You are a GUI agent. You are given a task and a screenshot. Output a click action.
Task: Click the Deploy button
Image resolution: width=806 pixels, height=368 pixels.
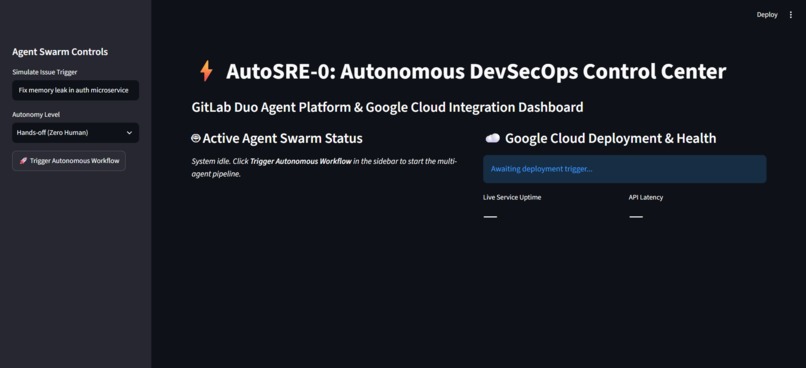pyautogui.click(x=767, y=15)
